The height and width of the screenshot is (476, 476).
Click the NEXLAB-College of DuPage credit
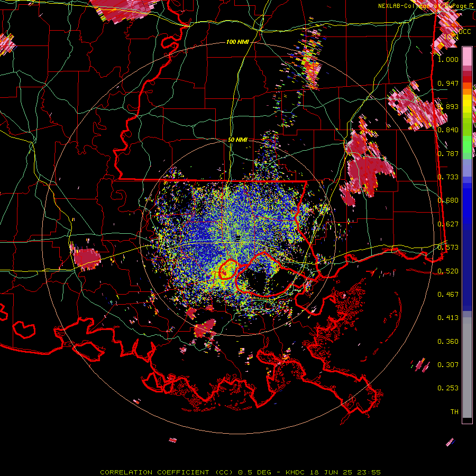click(425, 6)
